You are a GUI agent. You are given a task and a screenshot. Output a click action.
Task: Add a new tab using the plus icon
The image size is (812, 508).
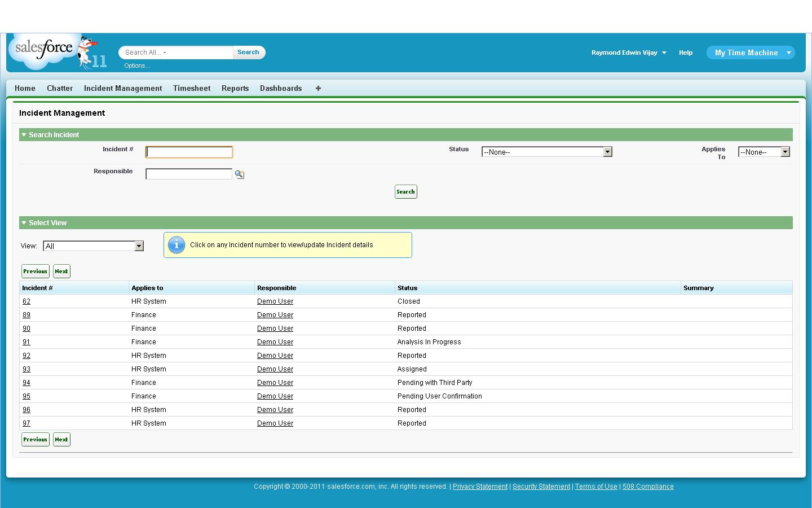click(x=318, y=88)
